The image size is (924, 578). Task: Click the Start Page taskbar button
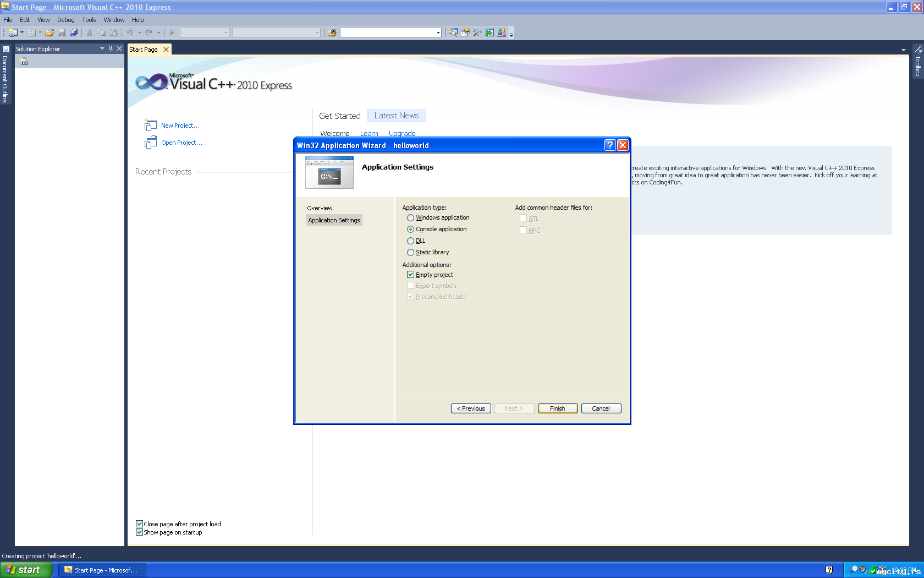102,570
